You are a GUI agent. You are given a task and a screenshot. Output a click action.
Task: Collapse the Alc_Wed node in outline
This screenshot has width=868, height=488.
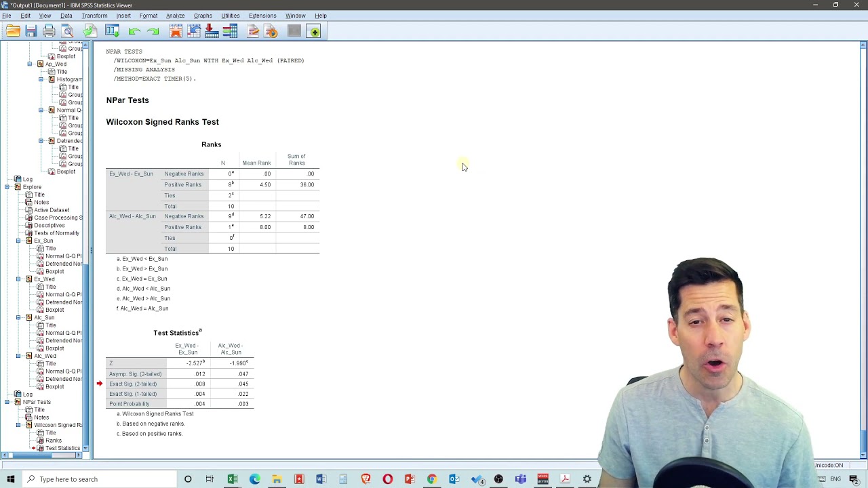(18, 356)
